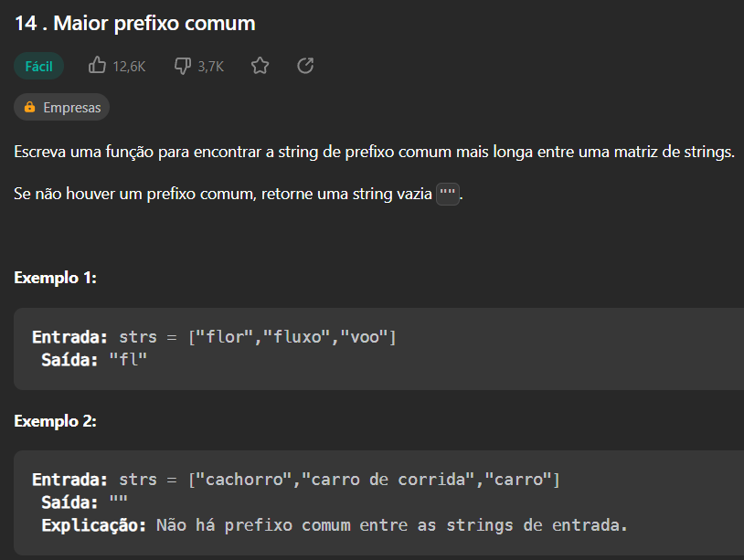Click the thumbs-up like icon
This screenshot has height=560, width=744.
[x=97, y=66]
